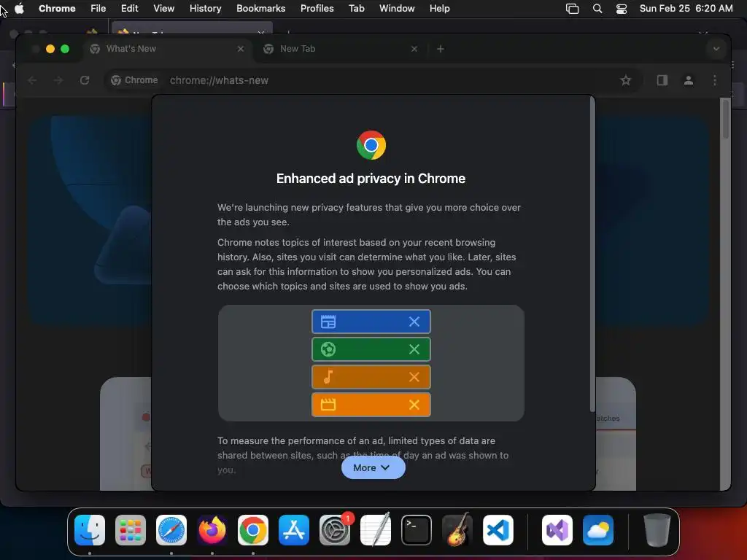Open Control Center in menu bar
Image resolution: width=747 pixels, height=560 pixels.
[622, 8]
